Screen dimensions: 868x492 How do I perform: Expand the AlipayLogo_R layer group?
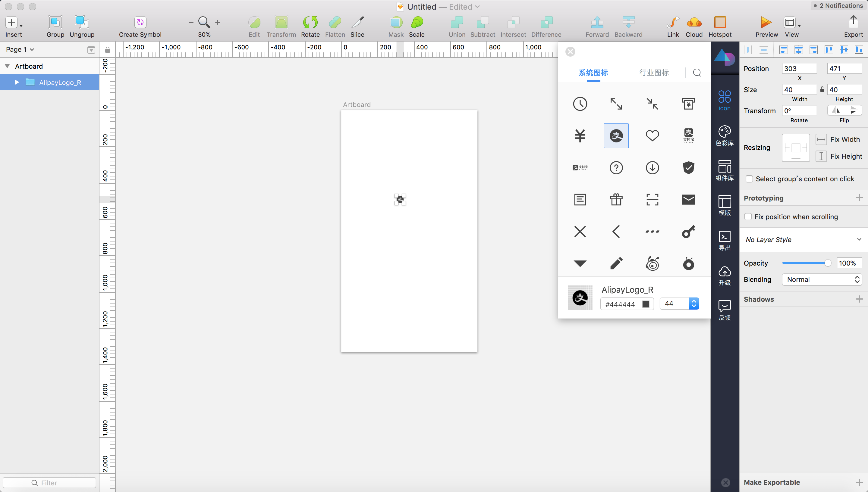[x=17, y=83]
